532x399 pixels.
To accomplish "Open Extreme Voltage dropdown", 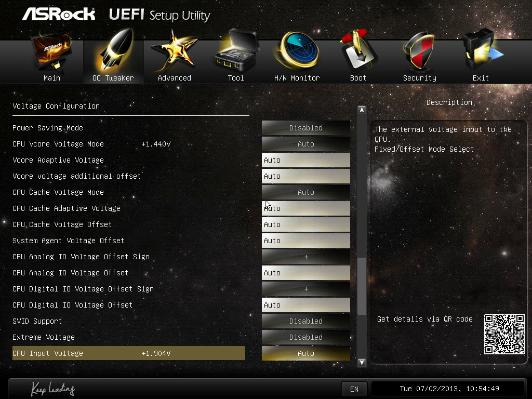I will (x=305, y=337).
